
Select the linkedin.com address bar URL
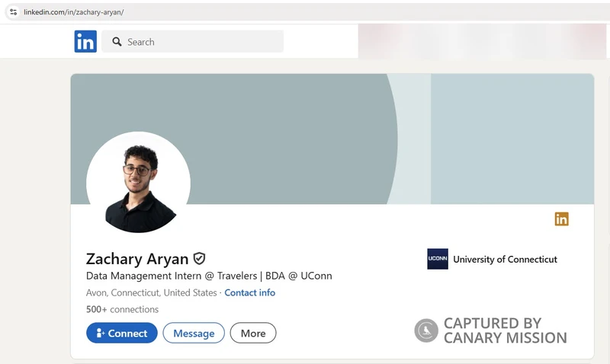point(74,12)
